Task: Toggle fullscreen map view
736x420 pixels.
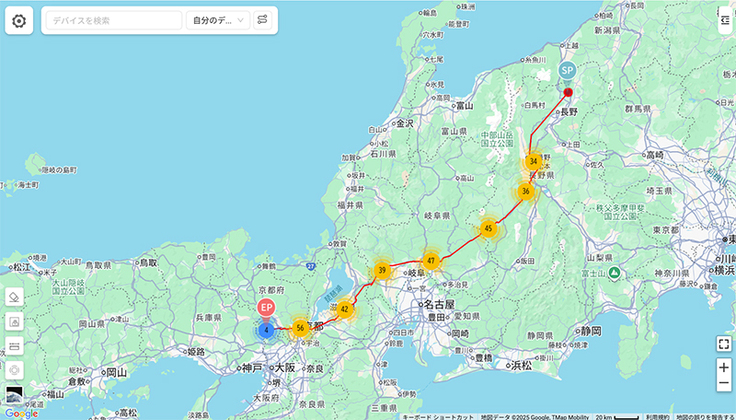Action: (x=723, y=343)
